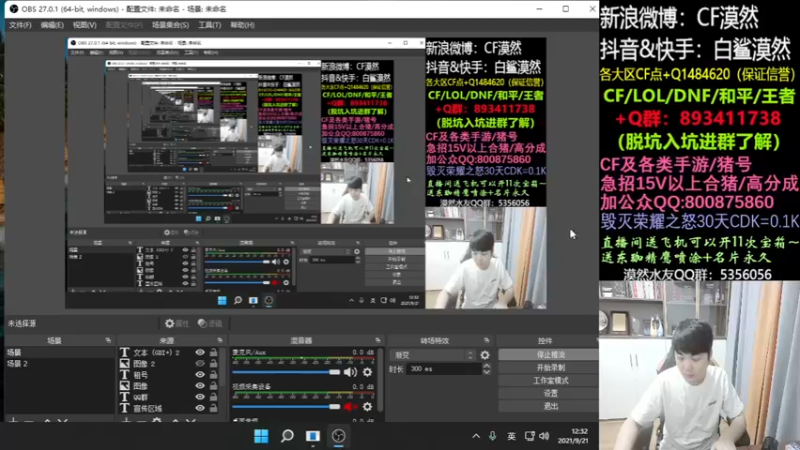Screen dimensions: 800x450
Task: Toggle lock on 租号 source
Action: coord(213,375)
